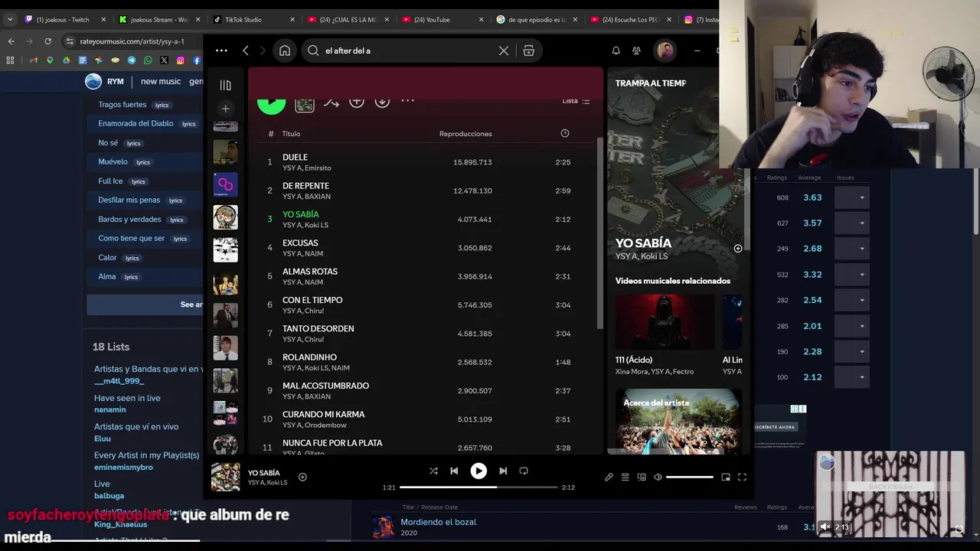The height and width of the screenshot is (551, 980).
Task: Open Gmail bookmark in Chrome bookmarks bar
Action: tap(34, 60)
